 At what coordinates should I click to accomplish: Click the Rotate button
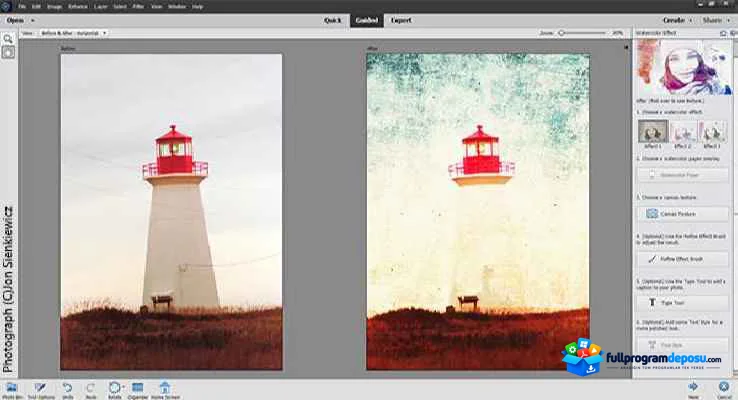pyautogui.click(x=113, y=390)
